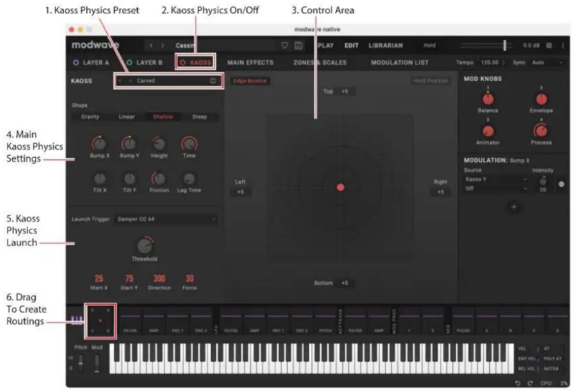This screenshot has width=573, height=392.
Task: Click the Mod wheel slider
Action: 96,363
